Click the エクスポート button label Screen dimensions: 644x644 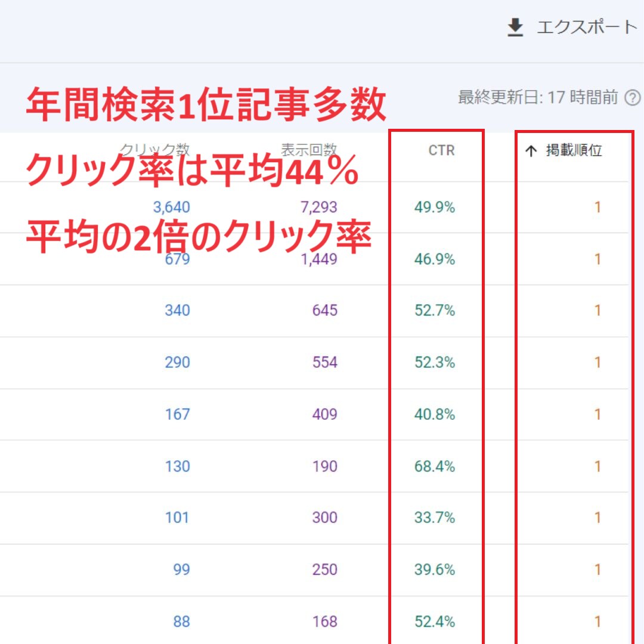click(x=587, y=27)
